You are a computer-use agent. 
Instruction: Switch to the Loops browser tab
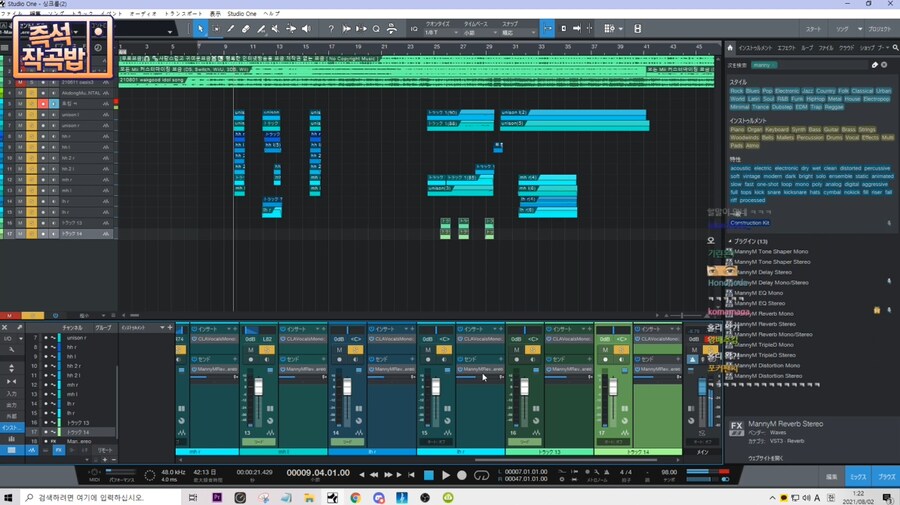point(807,48)
